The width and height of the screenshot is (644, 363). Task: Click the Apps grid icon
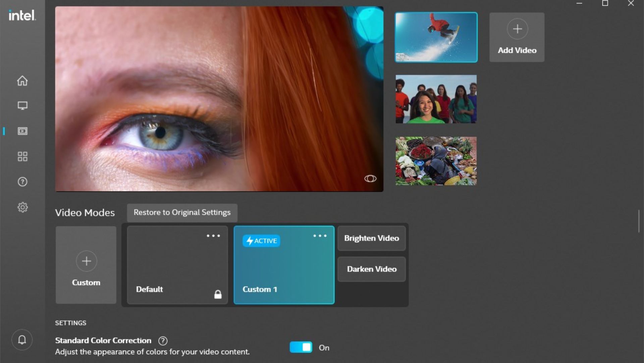tap(22, 156)
